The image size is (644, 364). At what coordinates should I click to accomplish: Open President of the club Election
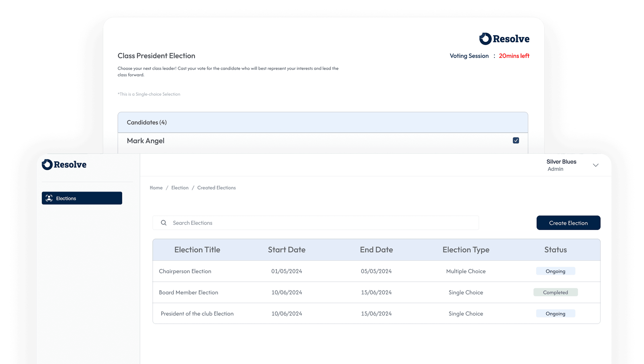pyautogui.click(x=197, y=313)
